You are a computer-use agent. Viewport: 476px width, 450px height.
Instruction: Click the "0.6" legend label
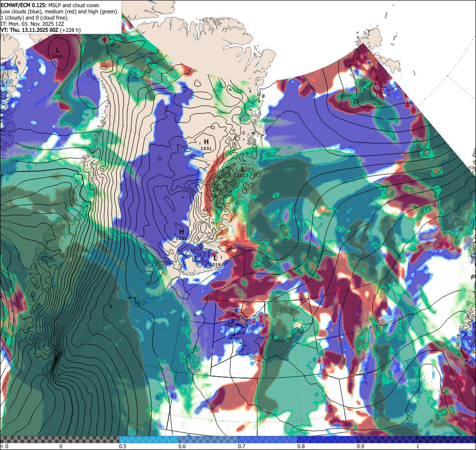pyautogui.click(x=182, y=446)
